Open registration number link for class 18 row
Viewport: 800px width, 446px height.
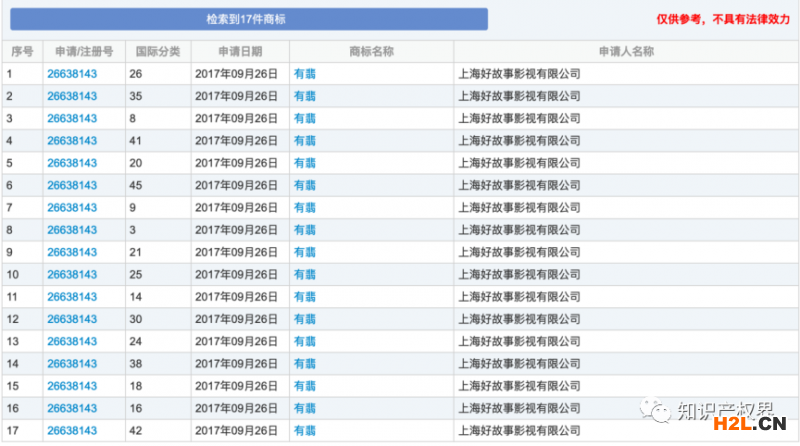(x=72, y=386)
